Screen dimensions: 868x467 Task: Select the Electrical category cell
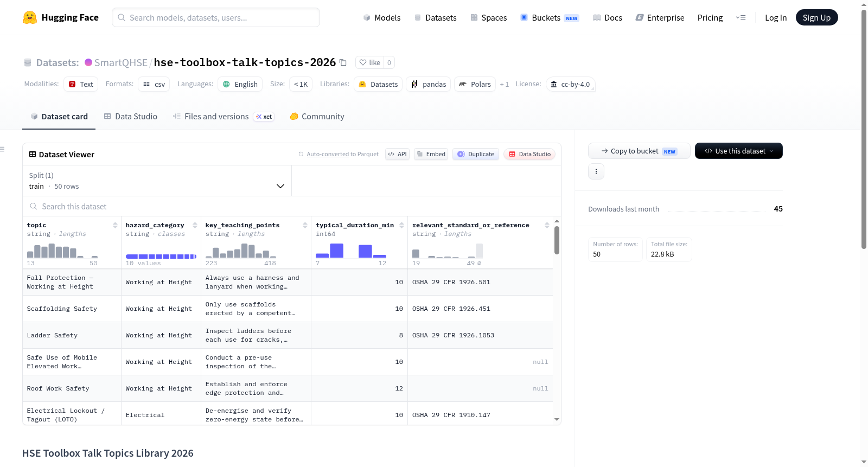click(161, 415)
